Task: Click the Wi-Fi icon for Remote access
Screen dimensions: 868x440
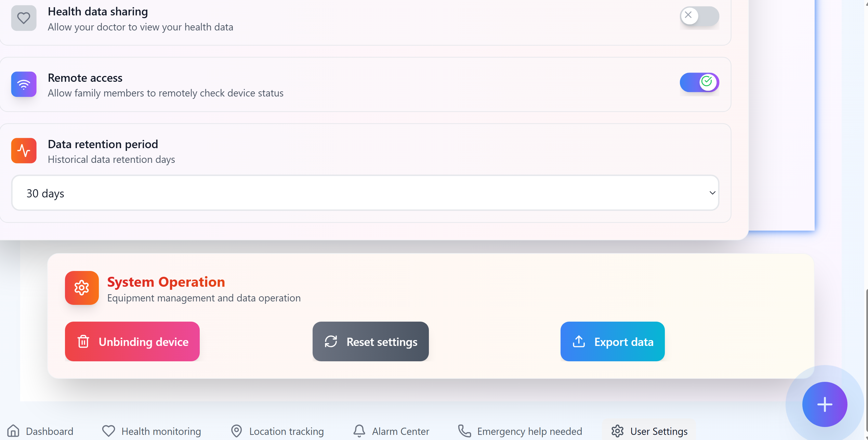Action: pos(24,84)
